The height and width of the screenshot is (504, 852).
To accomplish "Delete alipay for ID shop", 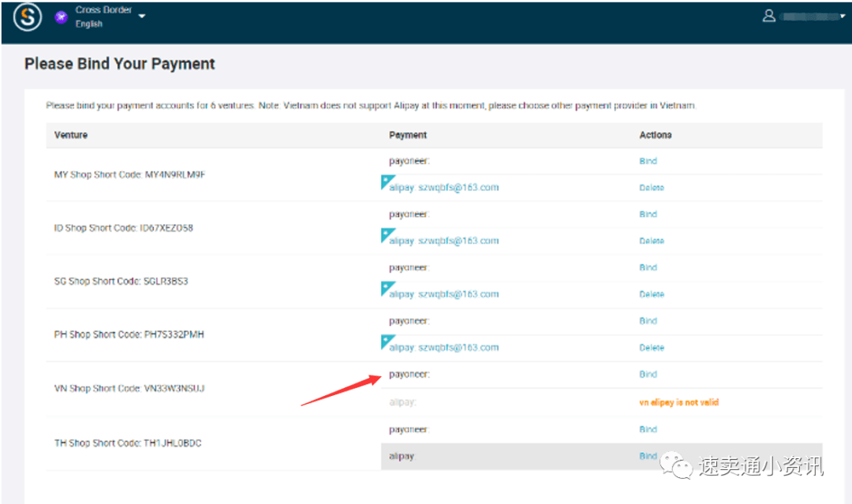I will [652, 241].
